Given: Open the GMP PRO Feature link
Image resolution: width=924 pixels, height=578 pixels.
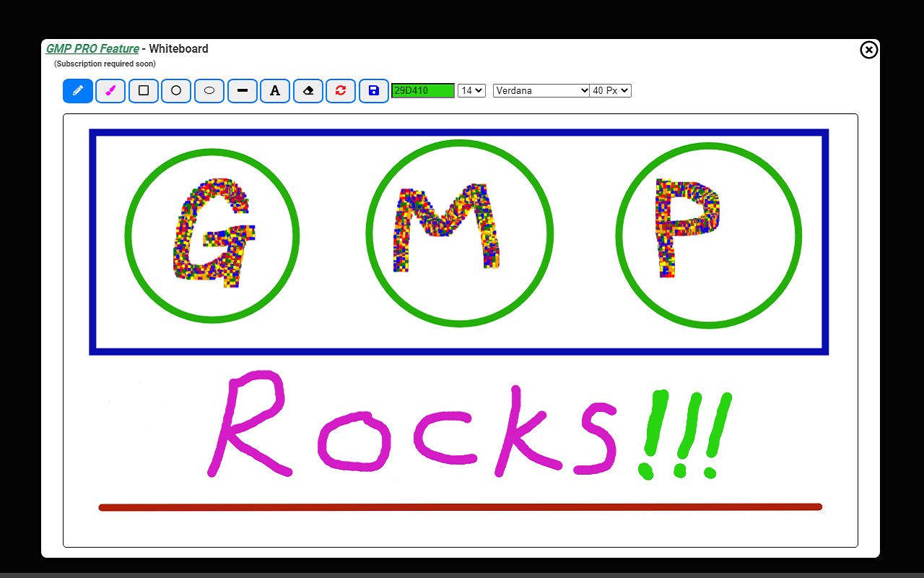Looking at the screenshot, I should point(92,49).
